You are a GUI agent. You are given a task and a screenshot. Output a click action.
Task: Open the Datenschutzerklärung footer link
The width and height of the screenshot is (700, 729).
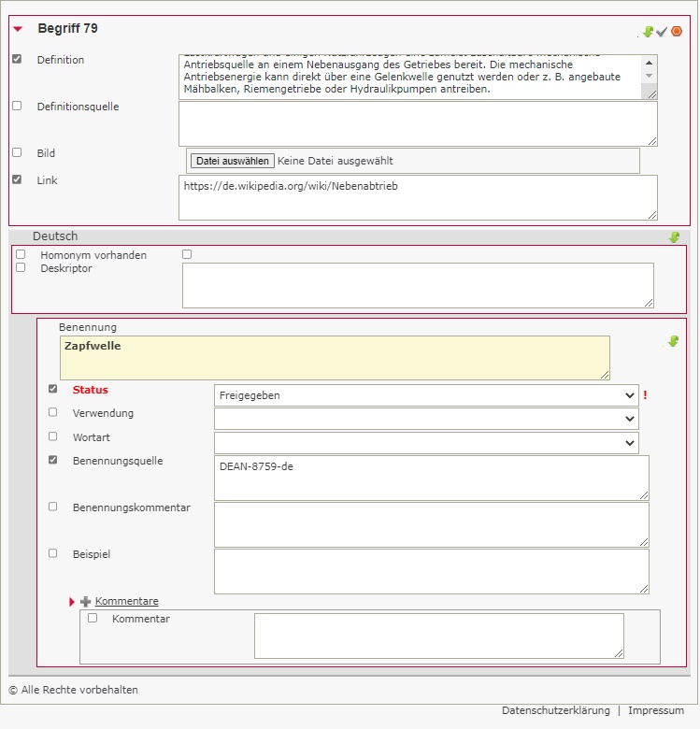[555, 710]
